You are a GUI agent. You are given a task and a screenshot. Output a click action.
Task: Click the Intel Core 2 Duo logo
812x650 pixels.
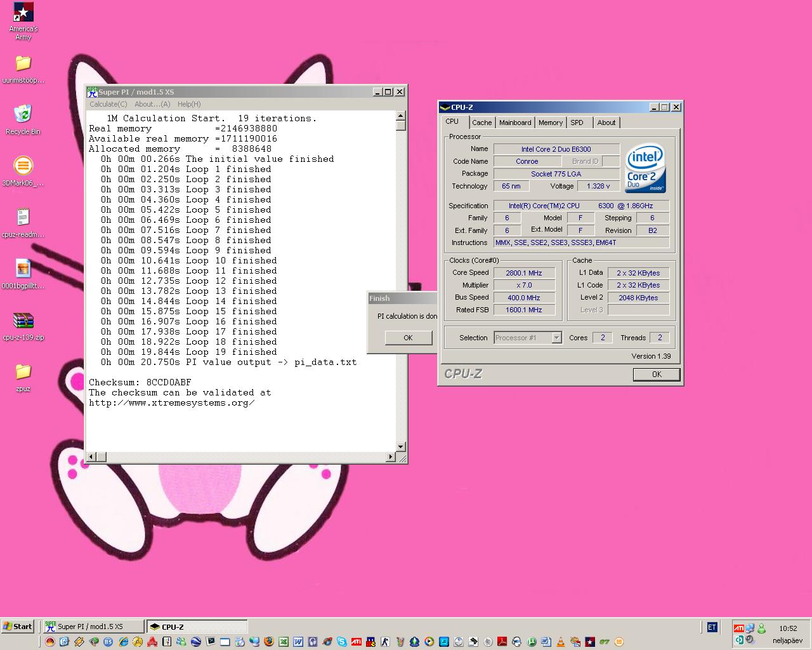645,169
